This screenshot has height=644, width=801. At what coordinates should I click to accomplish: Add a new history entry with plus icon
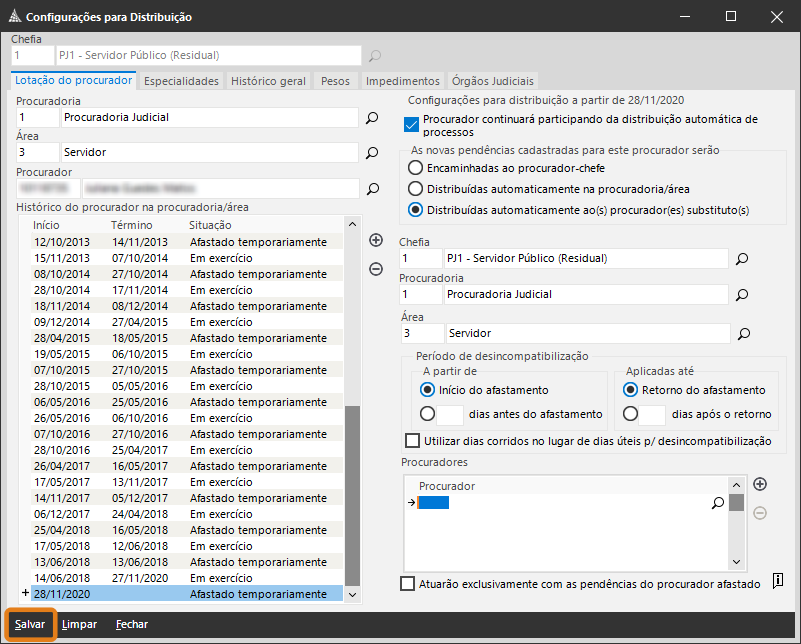pos(376,240)
